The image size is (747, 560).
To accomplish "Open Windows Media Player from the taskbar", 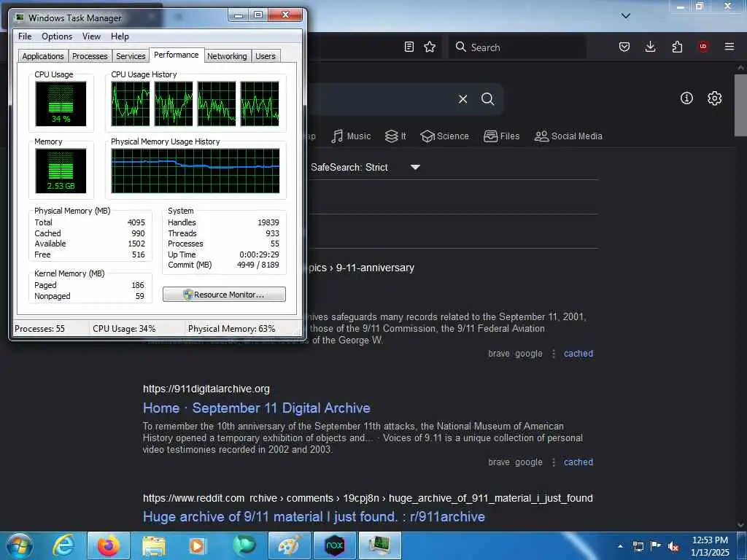I will pyautogui.click(x=197, y=545).
